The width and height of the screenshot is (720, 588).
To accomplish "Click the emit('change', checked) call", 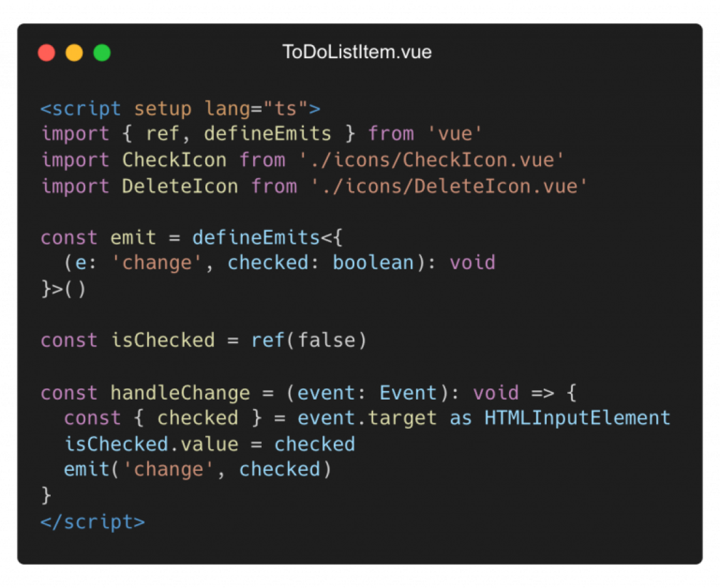I will [198, 470].
